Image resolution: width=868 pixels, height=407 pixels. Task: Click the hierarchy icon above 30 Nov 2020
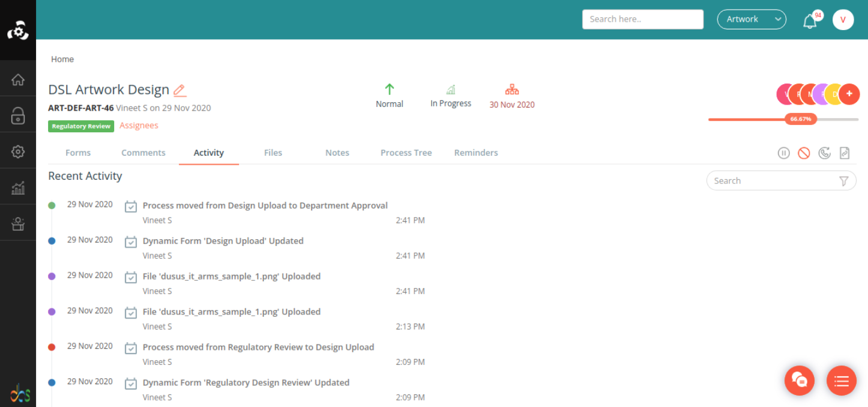click(x=512, y=90)
